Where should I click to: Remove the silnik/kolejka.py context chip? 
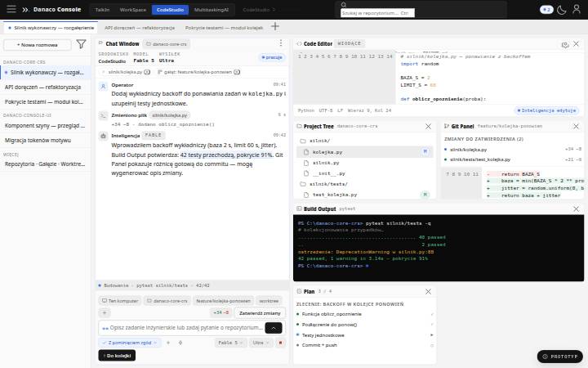(147, 72)
